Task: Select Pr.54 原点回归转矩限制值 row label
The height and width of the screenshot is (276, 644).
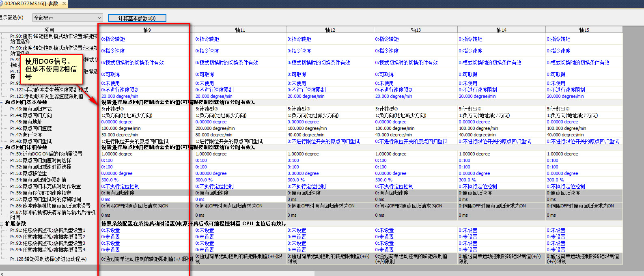Action: coord(38,180)
